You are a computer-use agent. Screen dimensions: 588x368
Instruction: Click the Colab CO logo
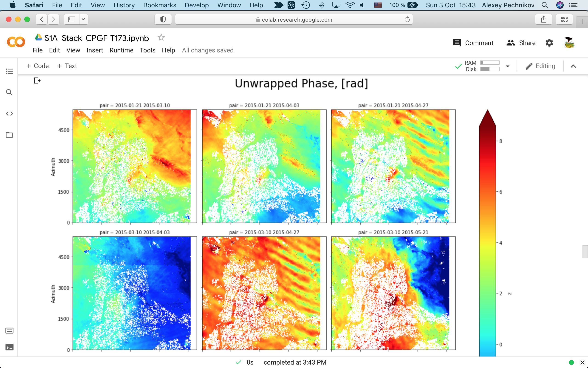(16, 42)
